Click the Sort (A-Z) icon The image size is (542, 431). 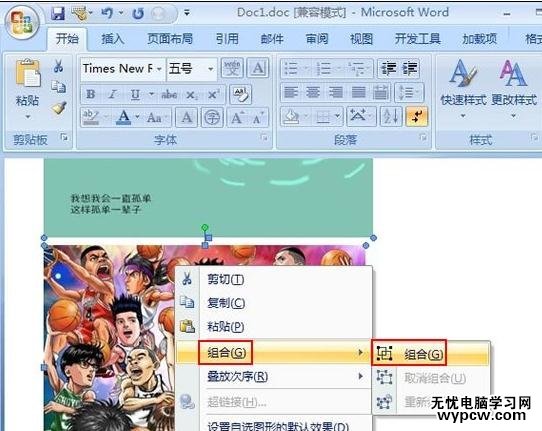[391, 116]
